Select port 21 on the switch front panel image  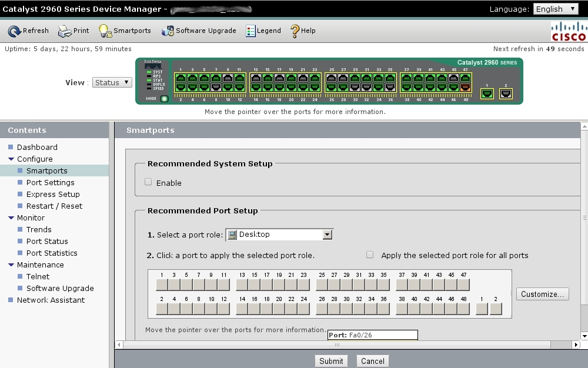pos(303,78)
